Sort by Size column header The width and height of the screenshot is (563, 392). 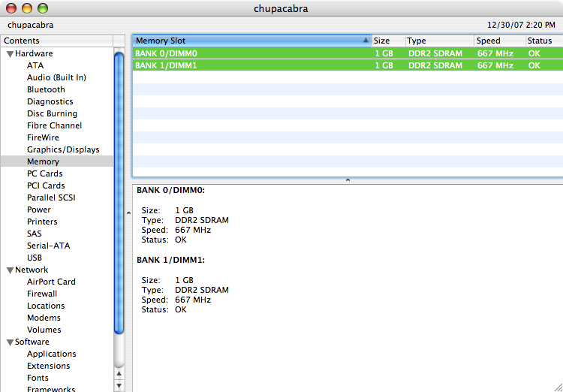(x=389, y=41)
